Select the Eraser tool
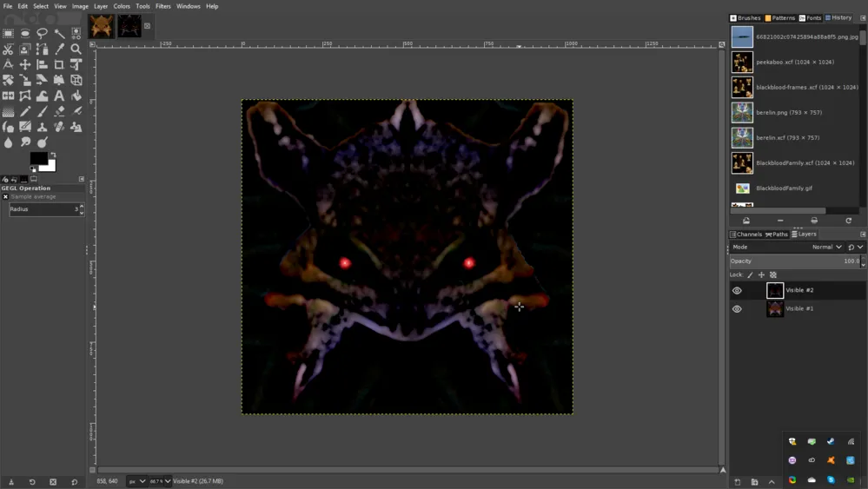Image resolution: width=868 pixels, height=489 pixels. pos(59,111)
